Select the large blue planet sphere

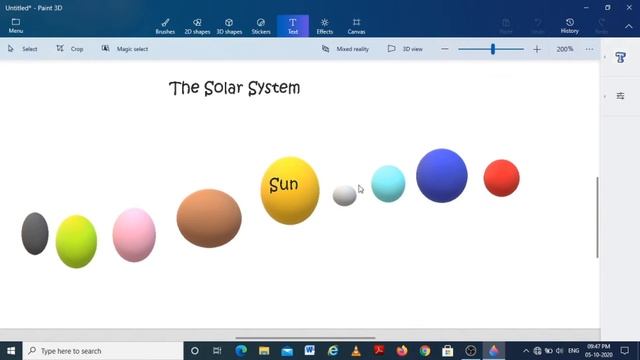click(442, 176)
